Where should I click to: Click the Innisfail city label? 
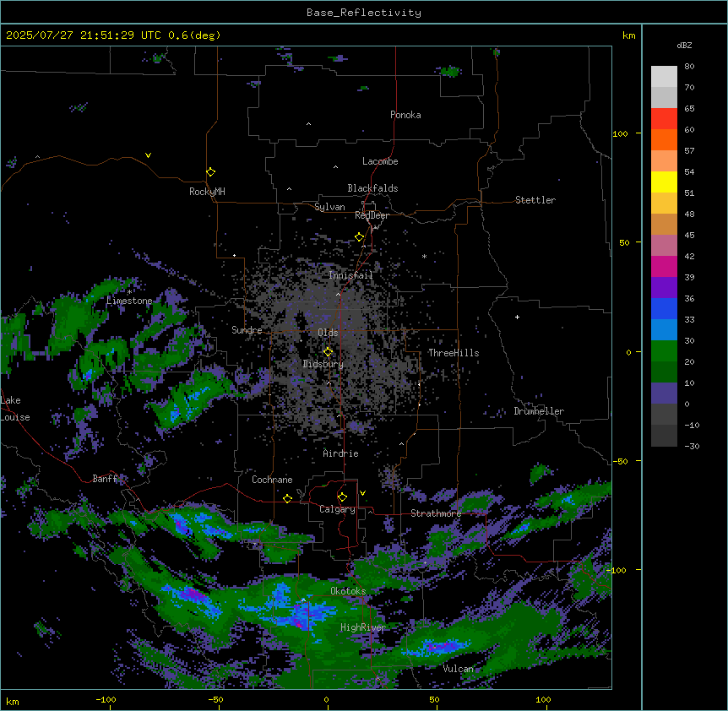(350, 275)
